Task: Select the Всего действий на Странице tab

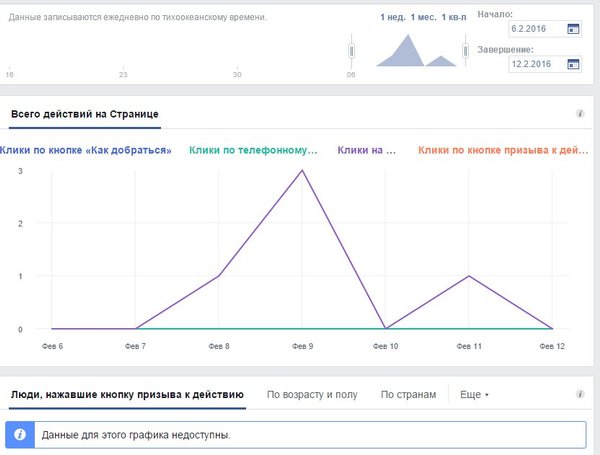Action: click(84, 115)
